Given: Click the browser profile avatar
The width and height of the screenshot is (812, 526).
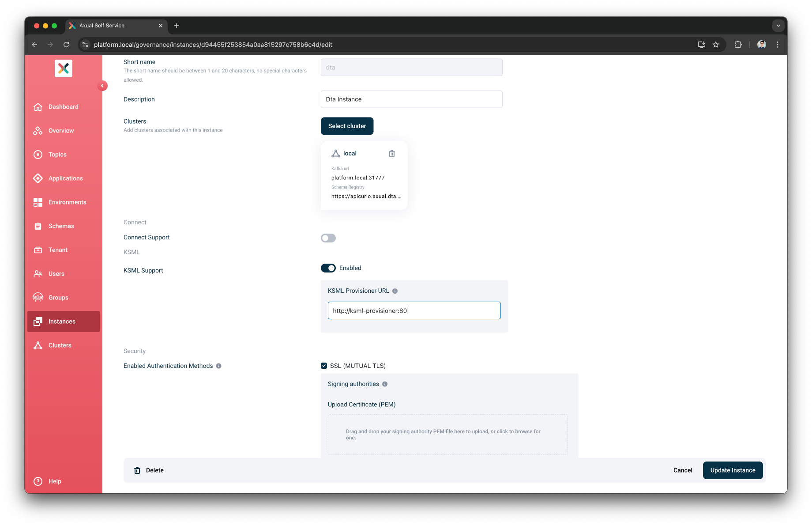Looking at the screenshot, I should (762, 45).
